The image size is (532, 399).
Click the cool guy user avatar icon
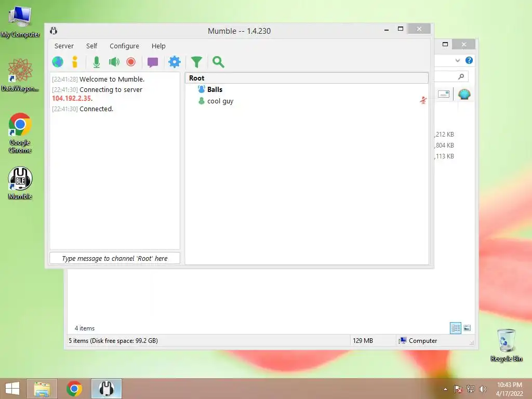coord(202,101)
